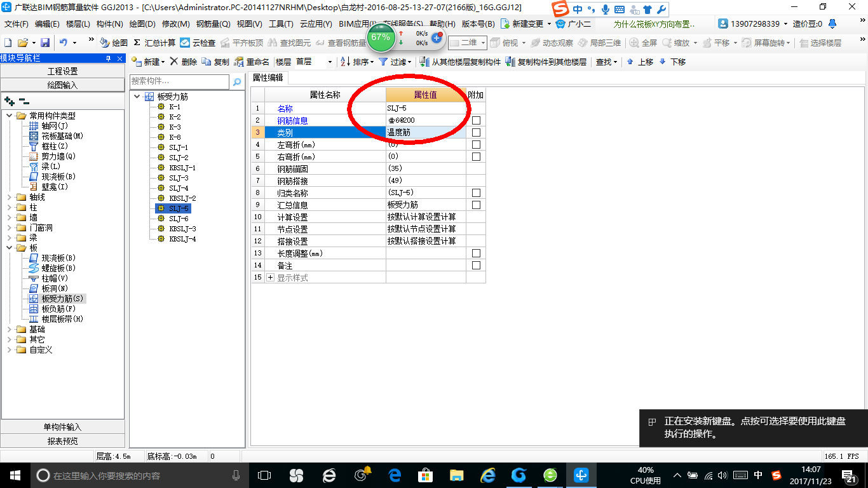Tick the 附加 checkbox for 备注
Viewport: 868px width, 488px height.
tap(476, 265)
